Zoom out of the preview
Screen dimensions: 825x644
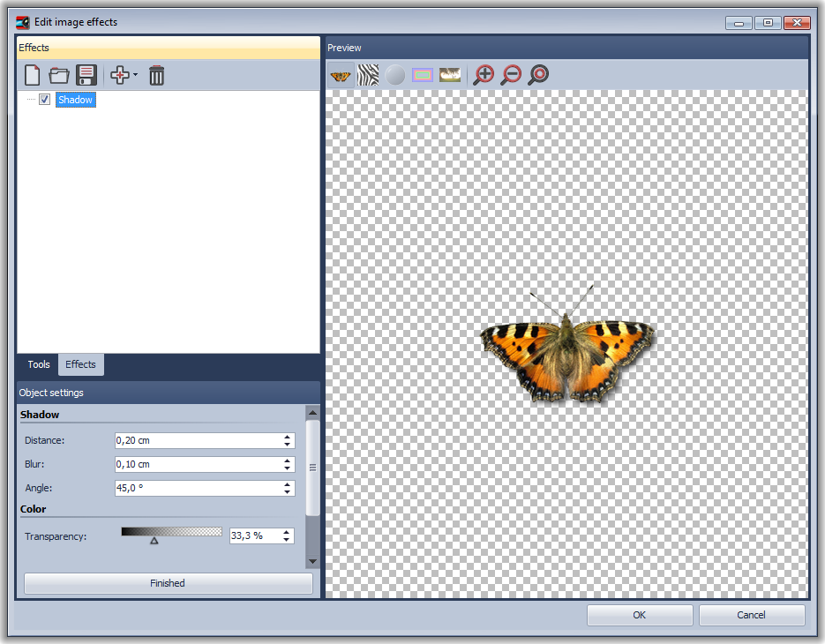(511, 75)
